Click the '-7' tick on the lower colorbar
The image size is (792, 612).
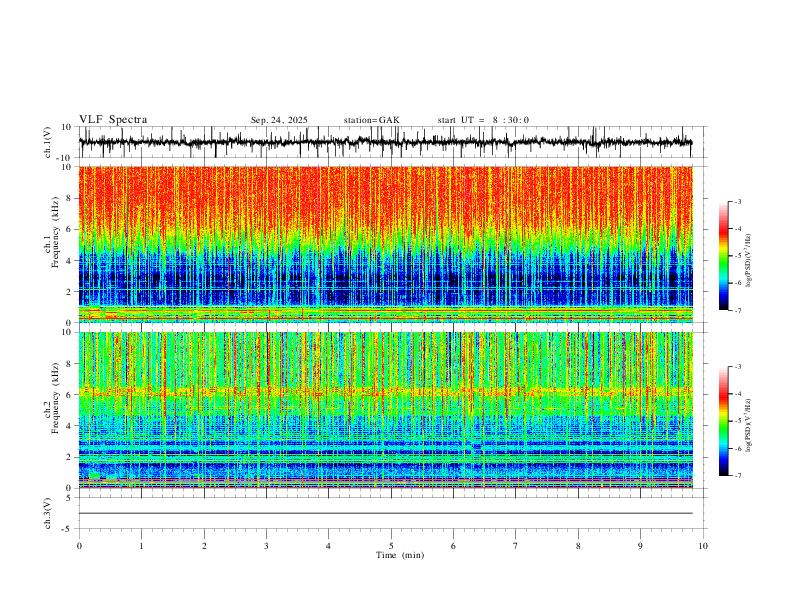point(738,476)
